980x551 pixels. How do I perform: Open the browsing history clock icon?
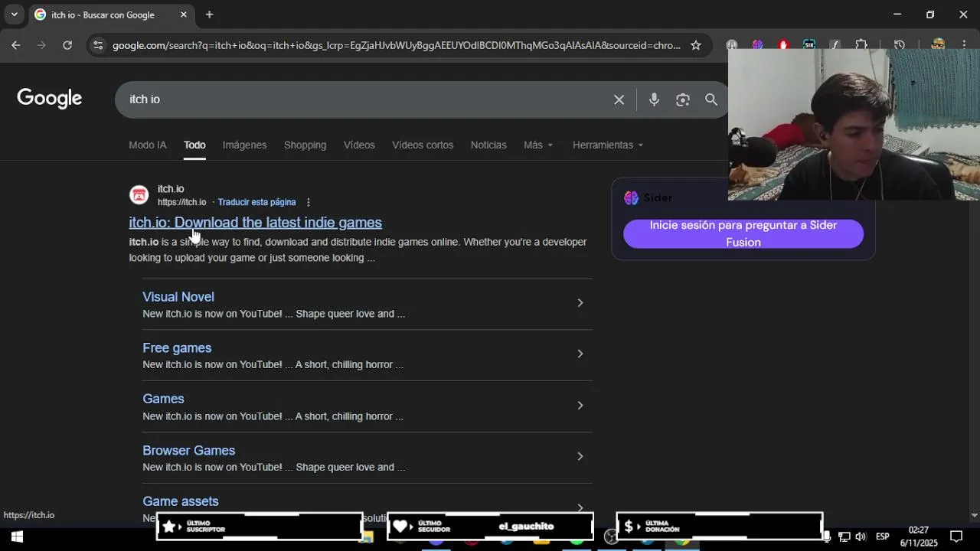tap(900, 44)
